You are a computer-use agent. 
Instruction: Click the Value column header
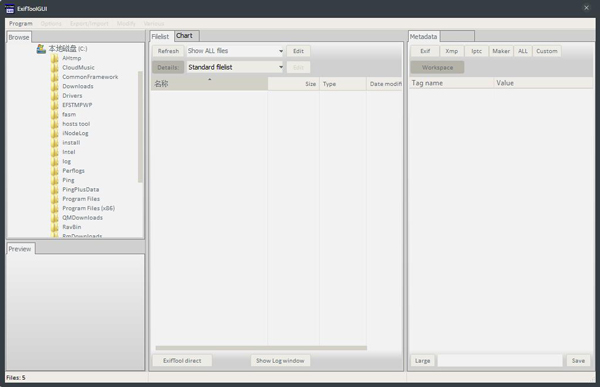(543, 83)
